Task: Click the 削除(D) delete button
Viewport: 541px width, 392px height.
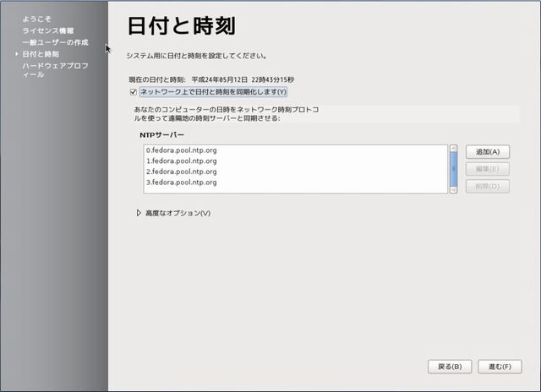Action: (x=488, y=186)
